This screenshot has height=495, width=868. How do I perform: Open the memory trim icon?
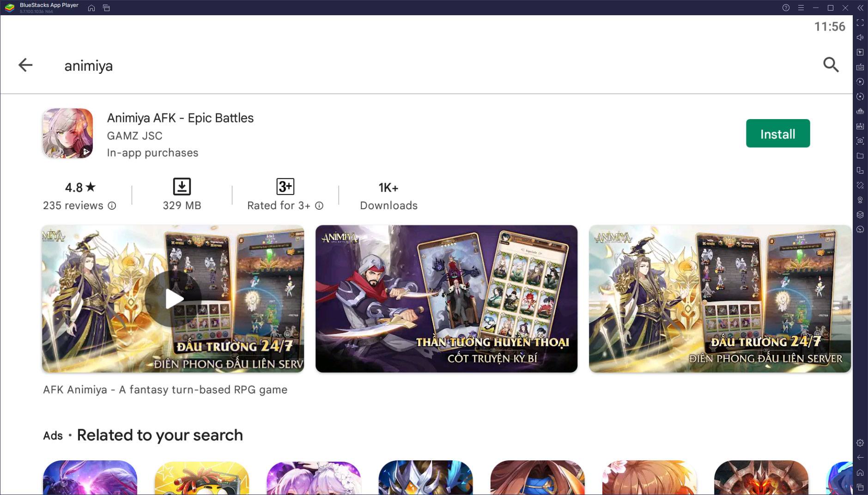pyautogui.click(x=860, y=111)
